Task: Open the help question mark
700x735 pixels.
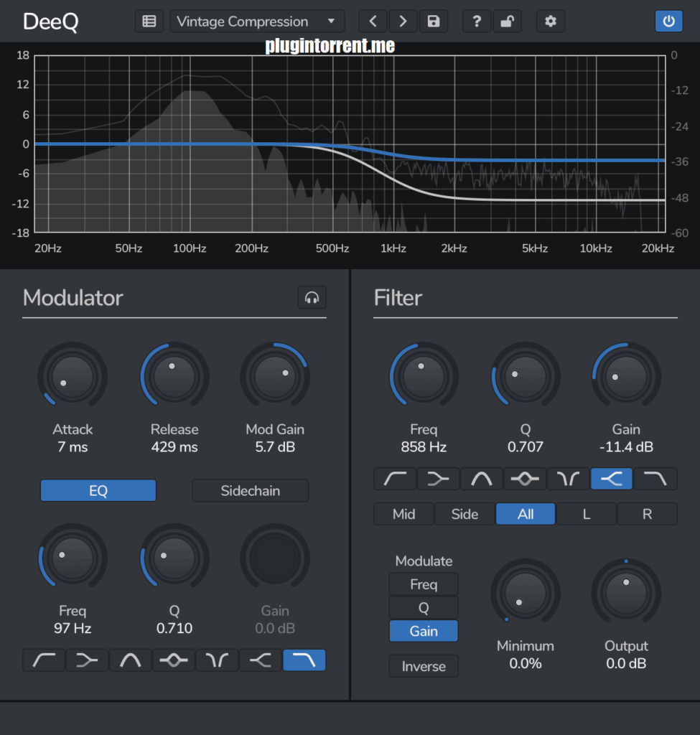Action: tap(477, 21)
